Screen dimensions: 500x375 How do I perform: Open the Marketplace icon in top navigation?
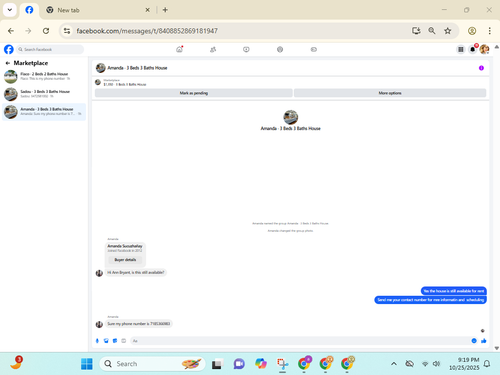(x=280, y=49)
